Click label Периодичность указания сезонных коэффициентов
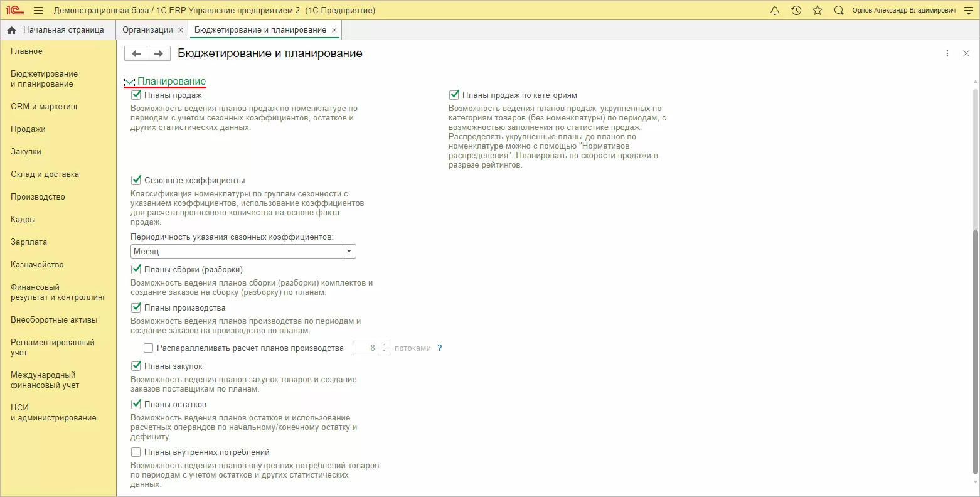The width and height of the screenshot is (980, 497). pos(232,237)
